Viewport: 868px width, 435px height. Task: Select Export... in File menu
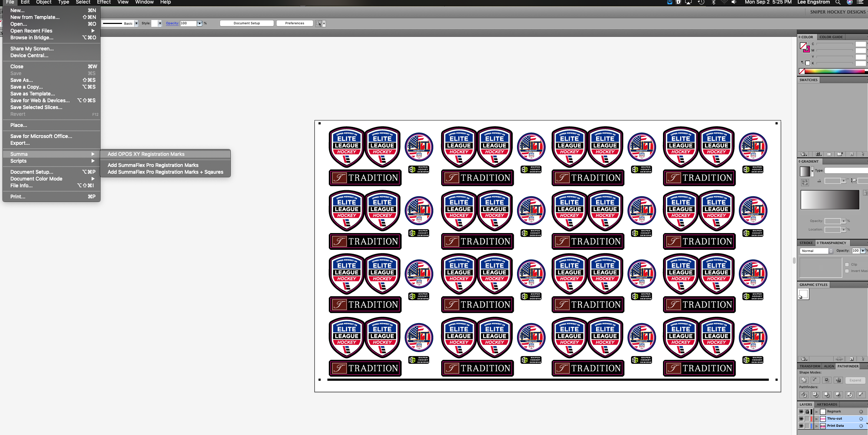pos(52,143)
